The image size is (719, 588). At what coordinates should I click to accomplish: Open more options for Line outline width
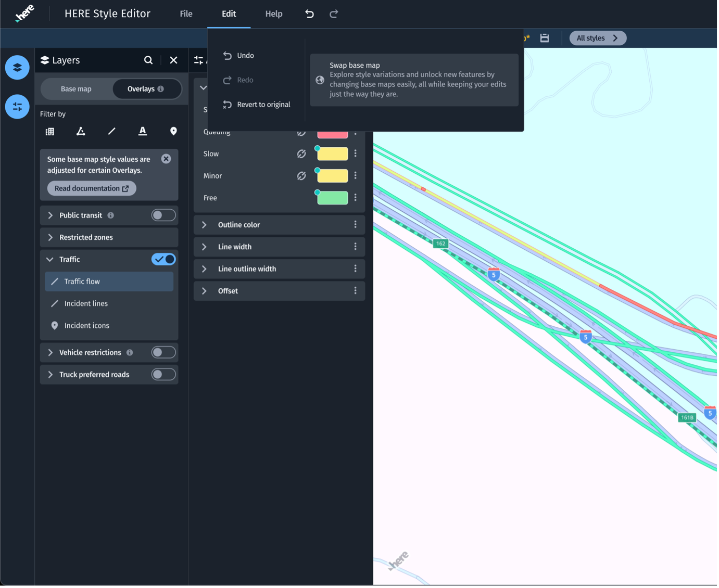point(356,269)
